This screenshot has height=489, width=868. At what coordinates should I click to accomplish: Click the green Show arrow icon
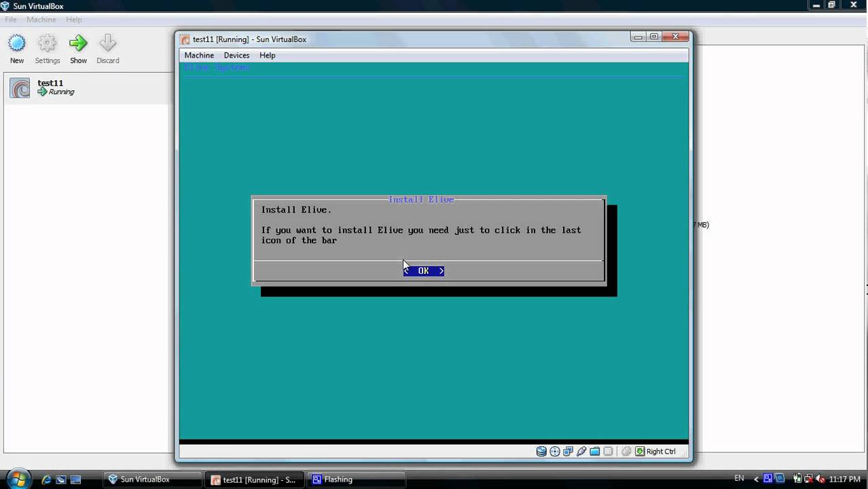[x=78, y=44]
